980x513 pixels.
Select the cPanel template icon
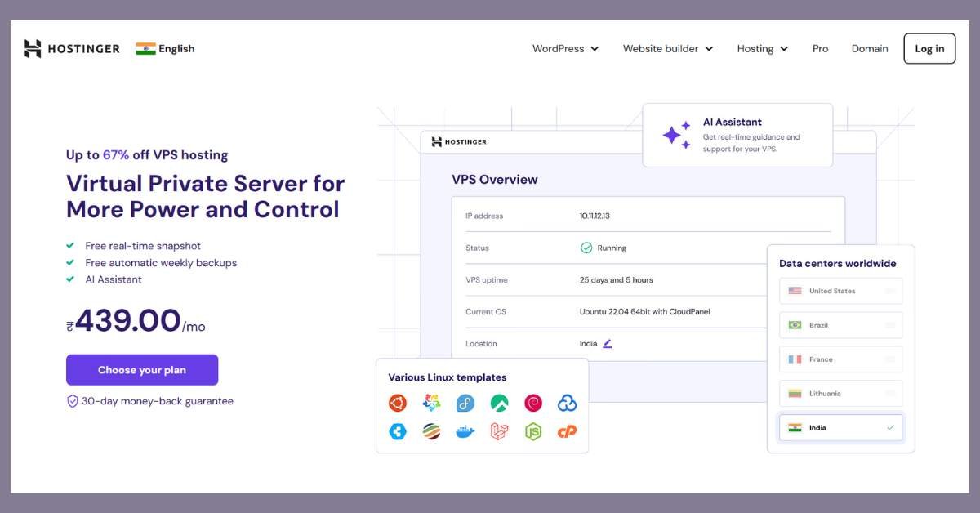(568, 432)
